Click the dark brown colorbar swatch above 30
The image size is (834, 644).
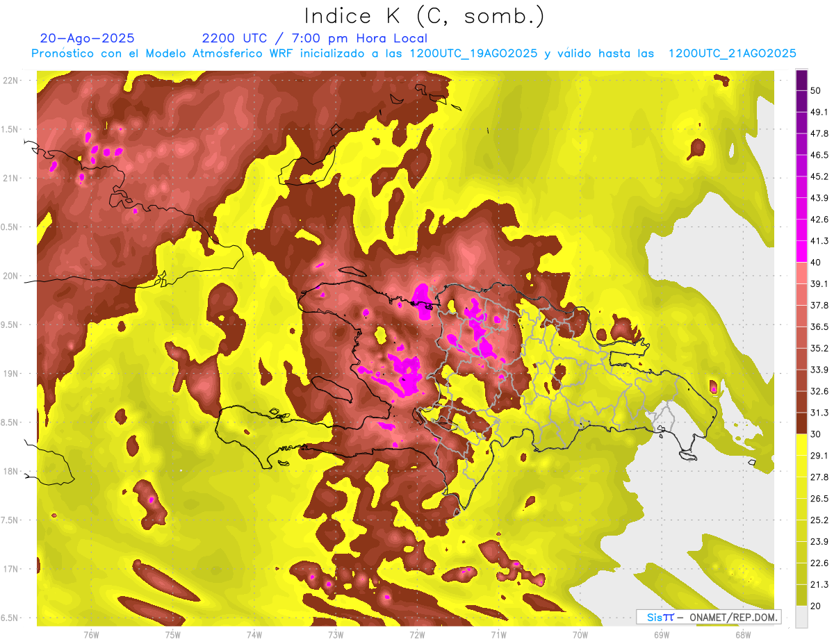801,423
